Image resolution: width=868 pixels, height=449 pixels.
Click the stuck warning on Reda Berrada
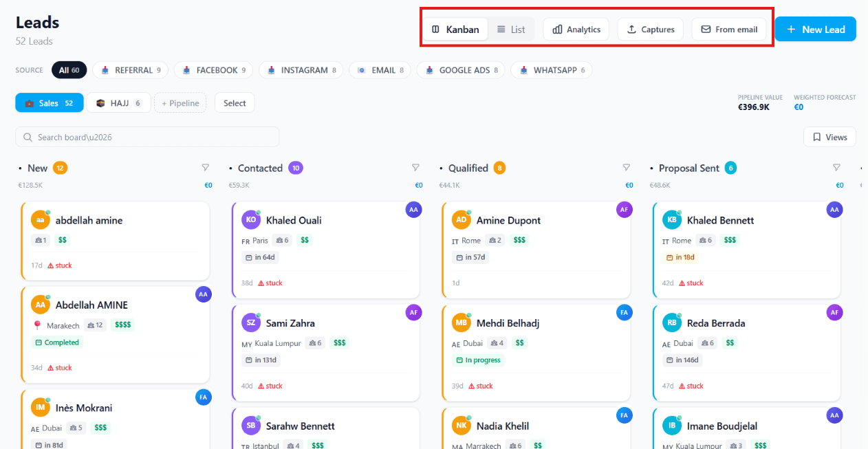click(691, 386)
